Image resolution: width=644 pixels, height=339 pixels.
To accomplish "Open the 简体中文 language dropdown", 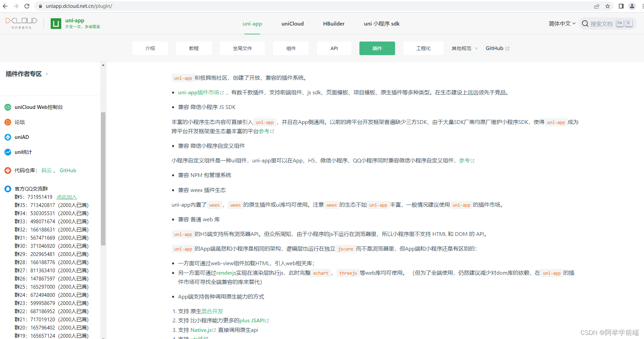I will (x=562, y=23).
